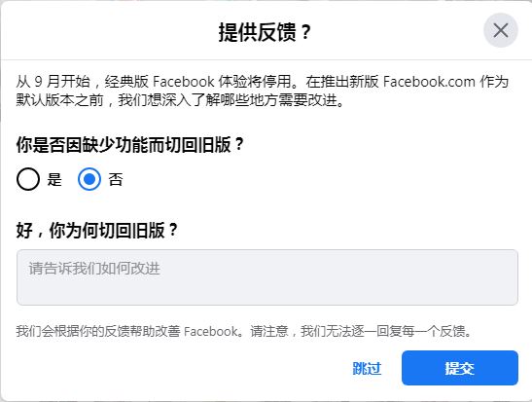Focus the 请告诉我们如何改进 feedback text box
This screenshot has height=402, width=532.
click(267, 277)
